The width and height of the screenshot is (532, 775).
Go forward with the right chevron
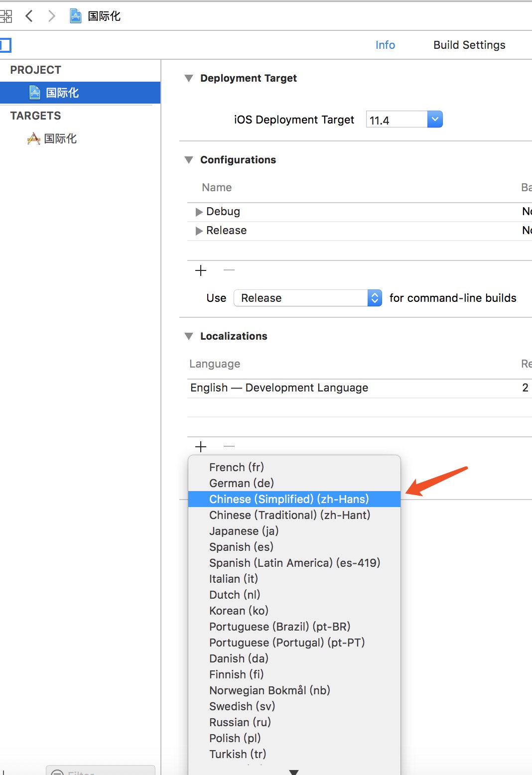51,16
